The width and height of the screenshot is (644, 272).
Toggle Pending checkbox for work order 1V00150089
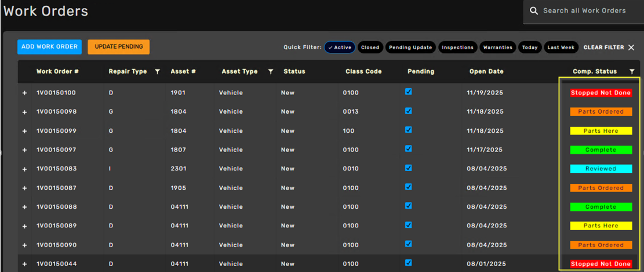click(409, 225)
